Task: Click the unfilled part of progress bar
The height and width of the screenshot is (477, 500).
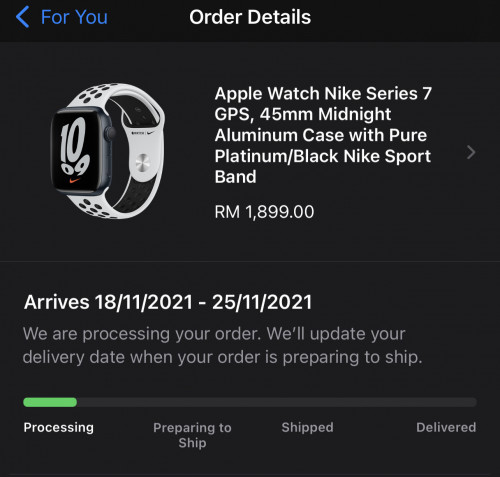Action: pyautogui.click(x=277, y=402)
